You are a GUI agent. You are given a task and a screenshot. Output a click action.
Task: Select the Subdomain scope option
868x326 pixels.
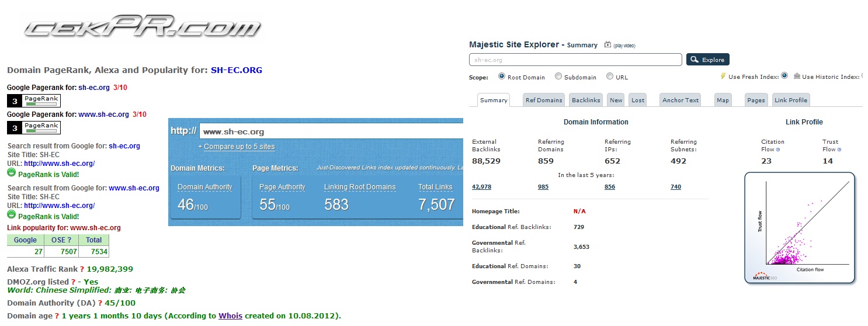(x=558, y=77)
